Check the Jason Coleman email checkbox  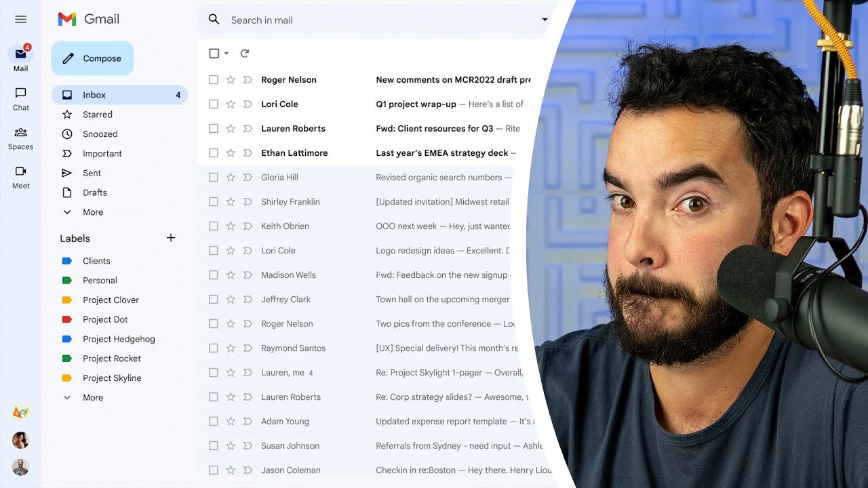(x=214, y=470)
